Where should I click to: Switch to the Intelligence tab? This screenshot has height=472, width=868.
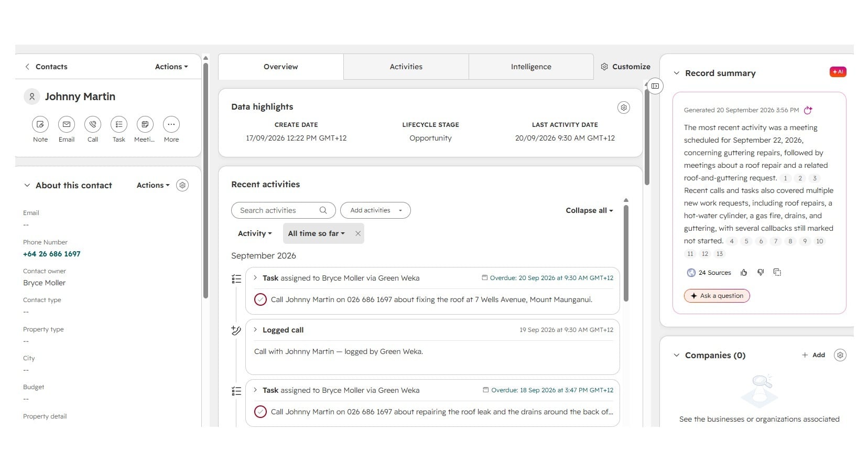tap(531, 67)
